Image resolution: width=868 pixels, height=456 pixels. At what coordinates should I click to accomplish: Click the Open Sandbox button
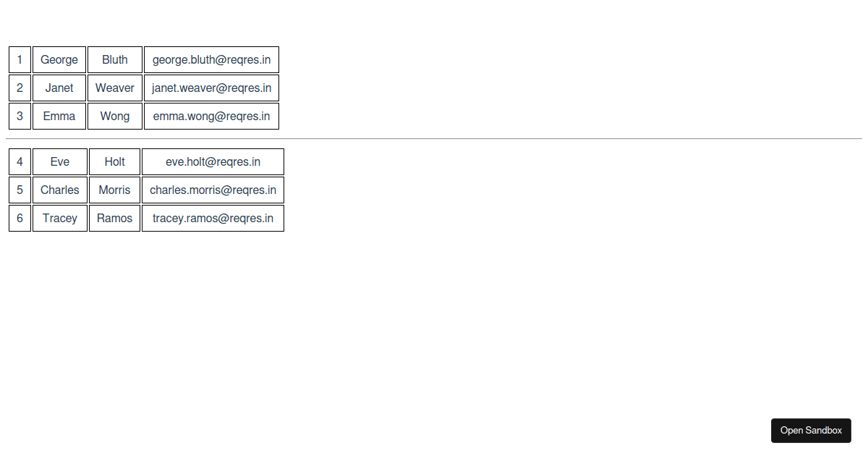point(811,431)
